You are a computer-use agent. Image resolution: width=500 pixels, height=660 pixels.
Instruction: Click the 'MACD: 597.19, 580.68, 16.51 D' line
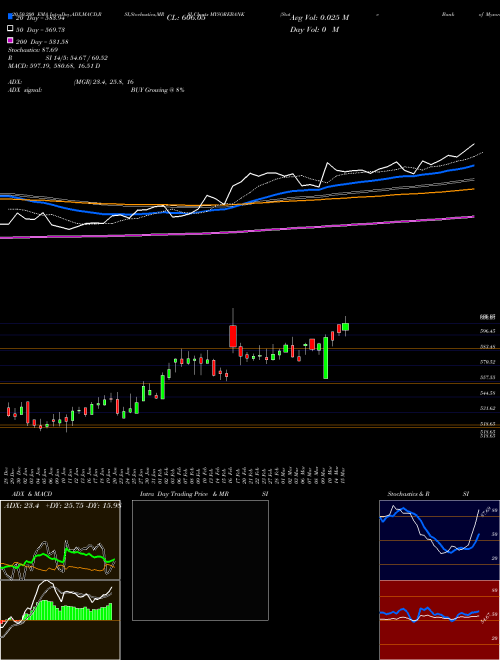pyautogui.click(x=54, y=66)
